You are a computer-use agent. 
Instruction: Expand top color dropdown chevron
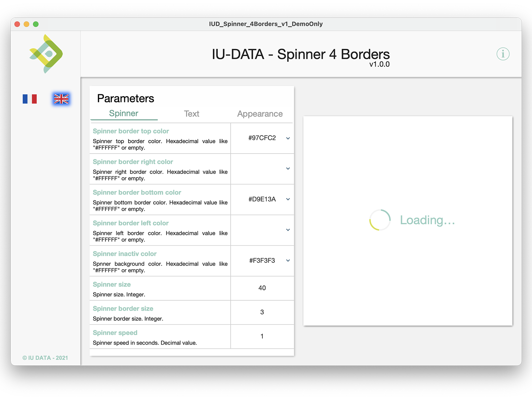(288, 138)
